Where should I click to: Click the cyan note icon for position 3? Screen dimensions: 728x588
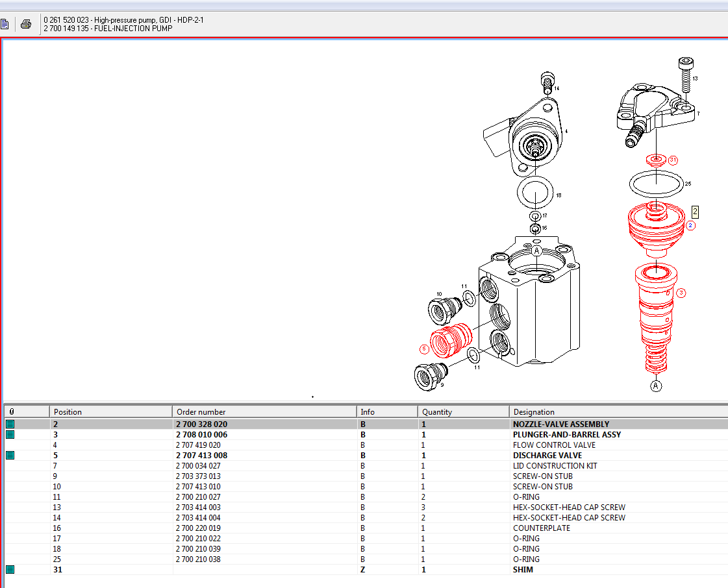pos(10,435)
